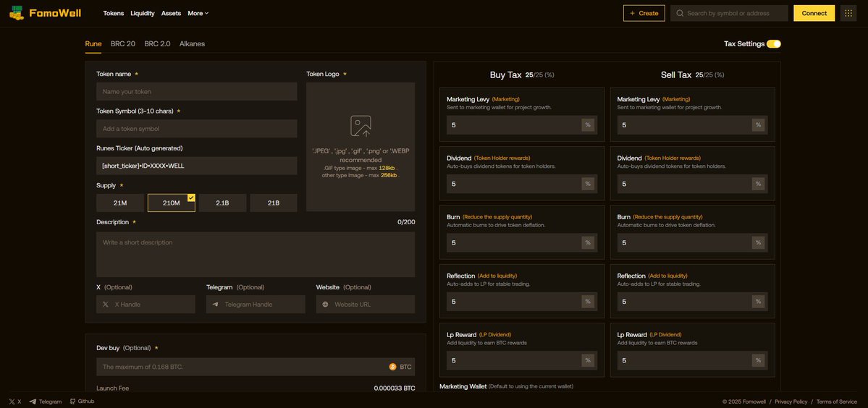Click the Telegram Handle input field
The width and height of the screenshot is (868, 408).
click(x=256, y=304)
